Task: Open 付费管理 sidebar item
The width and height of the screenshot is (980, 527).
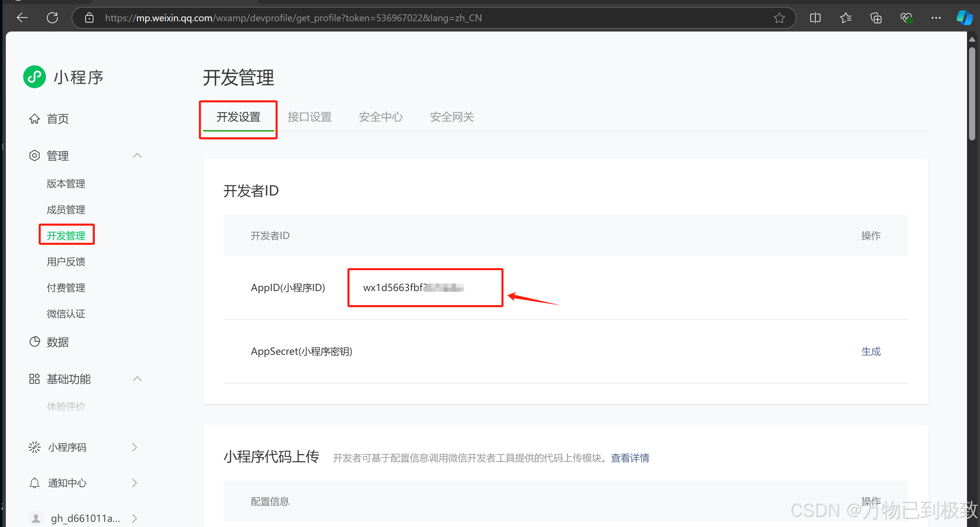Action: pyautogui.click(x=66, y=288)
